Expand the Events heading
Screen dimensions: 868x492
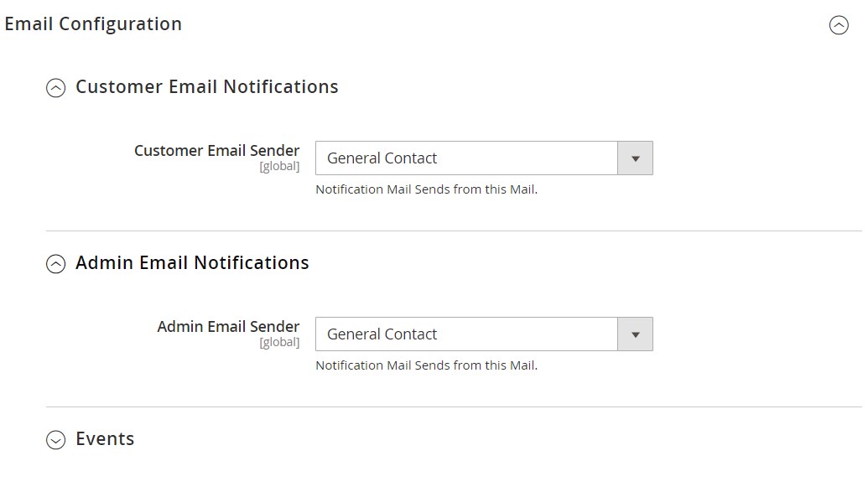105,439
